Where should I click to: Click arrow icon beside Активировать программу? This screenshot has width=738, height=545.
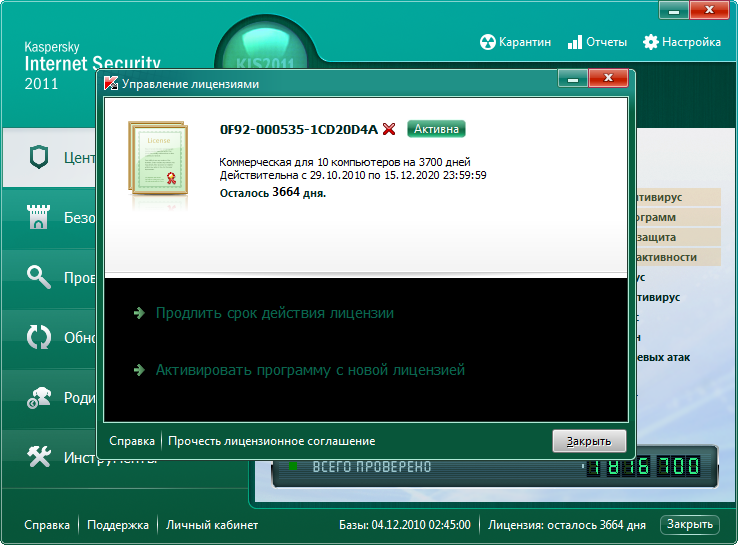pyautogui.click(x=139, y=370)
